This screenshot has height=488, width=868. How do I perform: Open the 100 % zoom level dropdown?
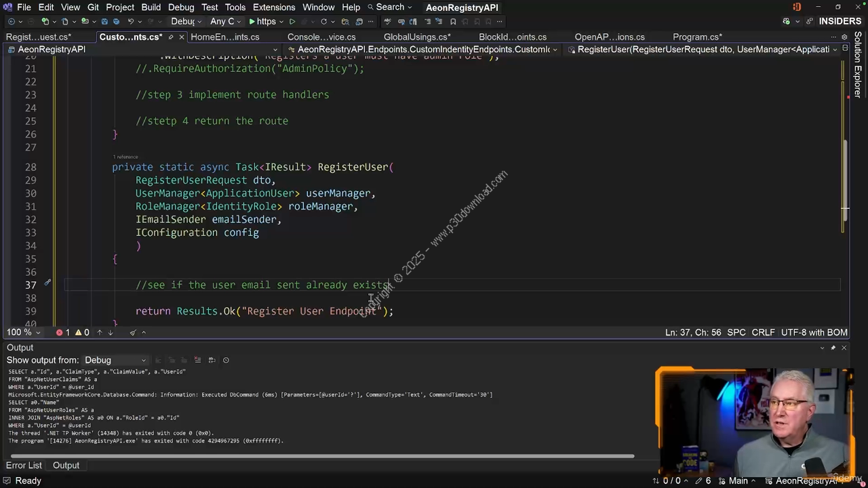pyautogui.click(x=23, y=332)
